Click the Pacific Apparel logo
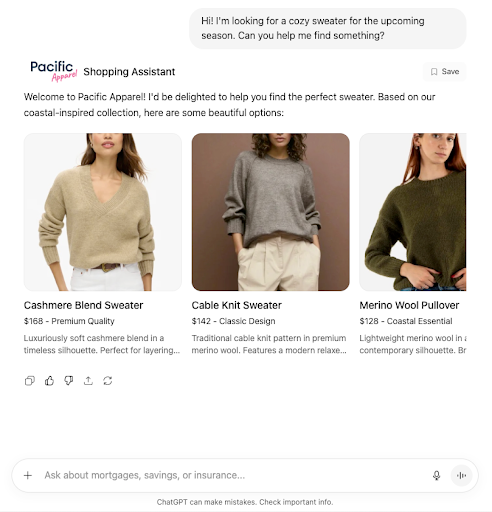Image resolution: width=492 pixels, height=512 pixels. [54, 71]
